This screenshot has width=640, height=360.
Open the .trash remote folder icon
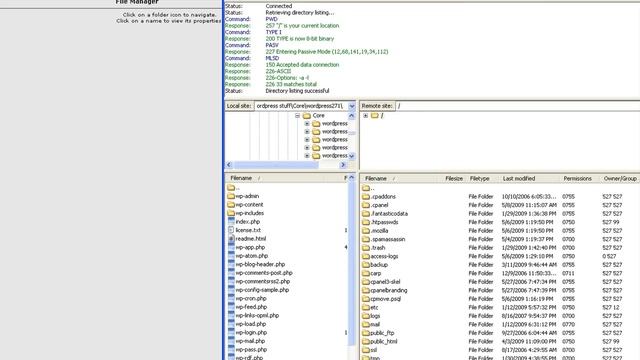366,248
